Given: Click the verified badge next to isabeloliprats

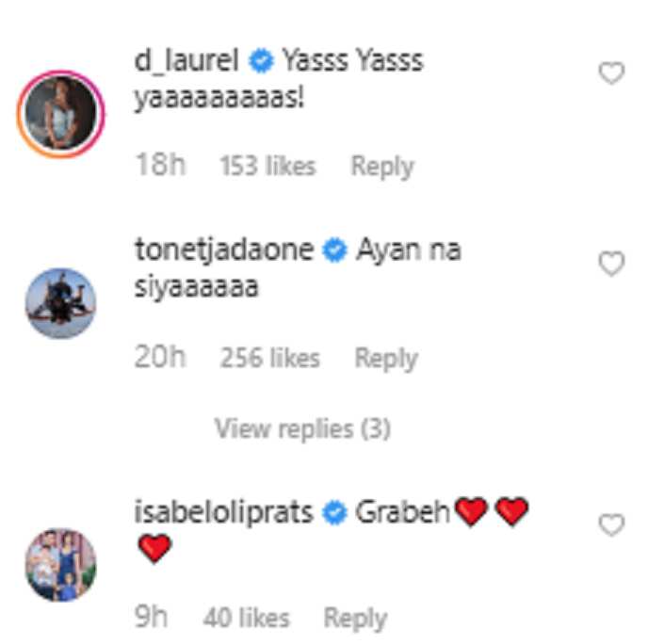Looking at the screenshot, I should [x=334, y=512].
